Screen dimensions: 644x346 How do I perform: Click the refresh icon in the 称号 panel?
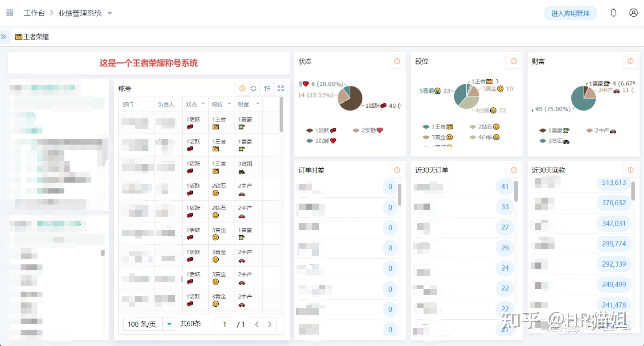(x=254, y=88)
